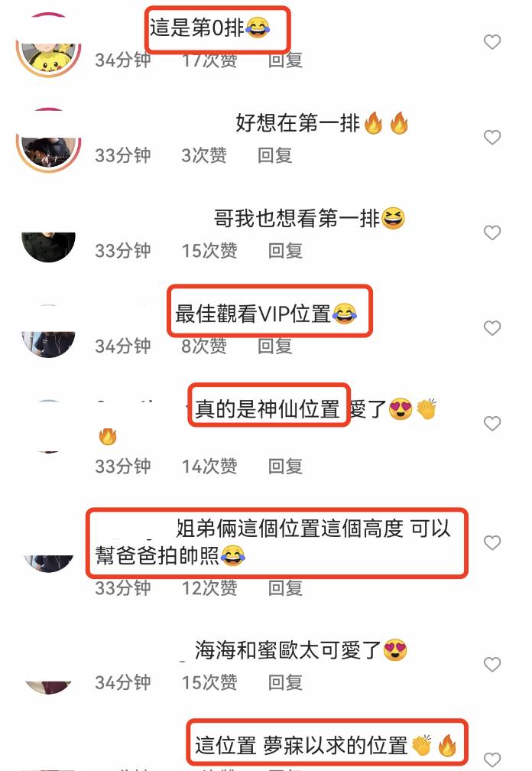The image size is (532, 771).
Task: Reply to the 真的是神仙位置 comment
Action: pyautogui.click(x=285, y=466)
